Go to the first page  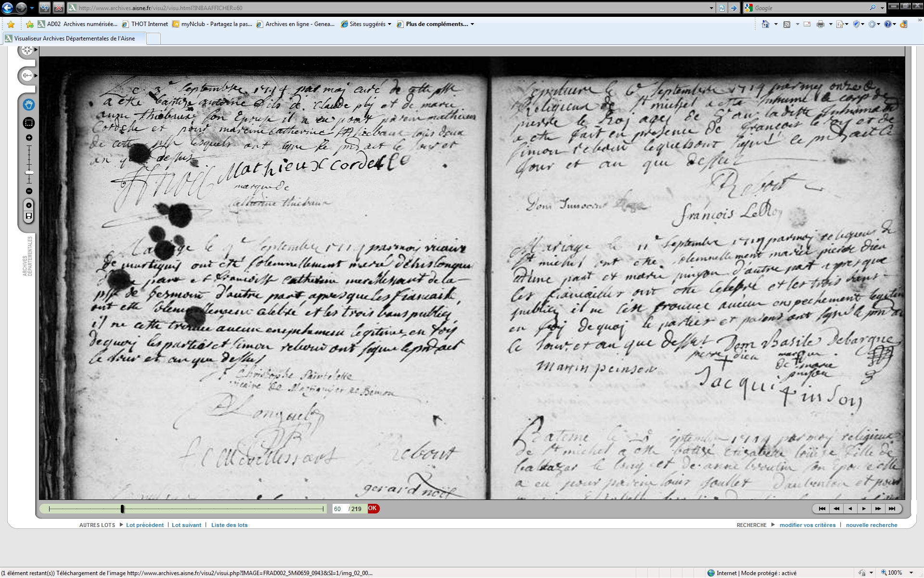pos(822,509)
